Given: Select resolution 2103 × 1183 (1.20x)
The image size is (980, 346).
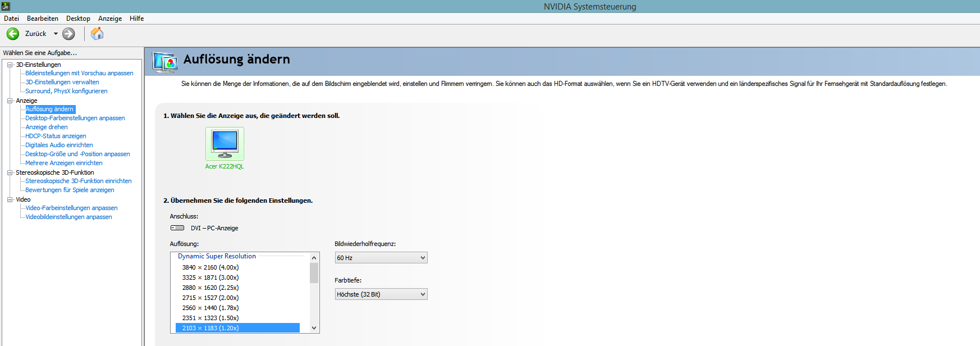Looking at the screenshot, I should [237, 328].
